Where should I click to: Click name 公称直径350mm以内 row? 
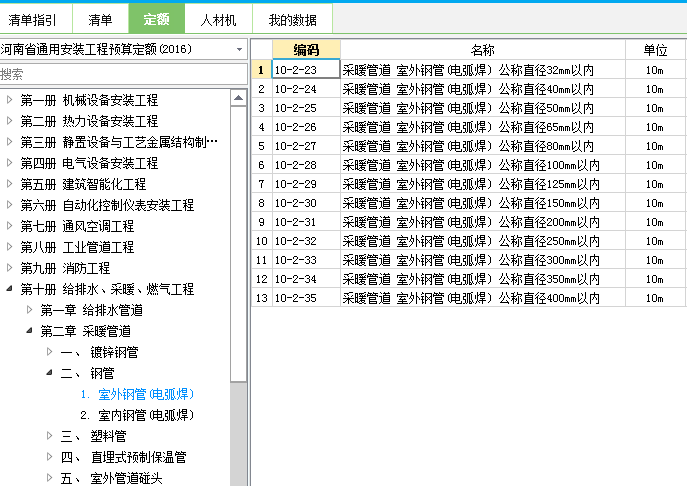click(x=483, y=279)
